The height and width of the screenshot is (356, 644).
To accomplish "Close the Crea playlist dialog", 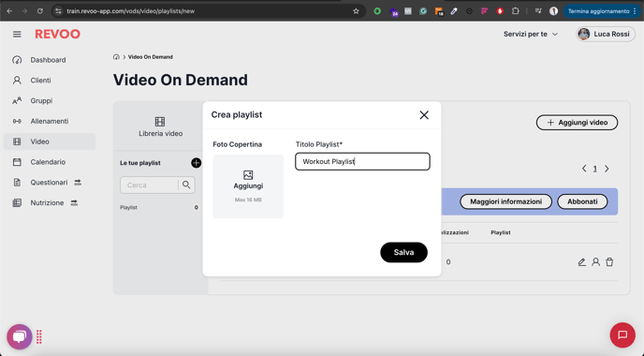I will [424, 115].
